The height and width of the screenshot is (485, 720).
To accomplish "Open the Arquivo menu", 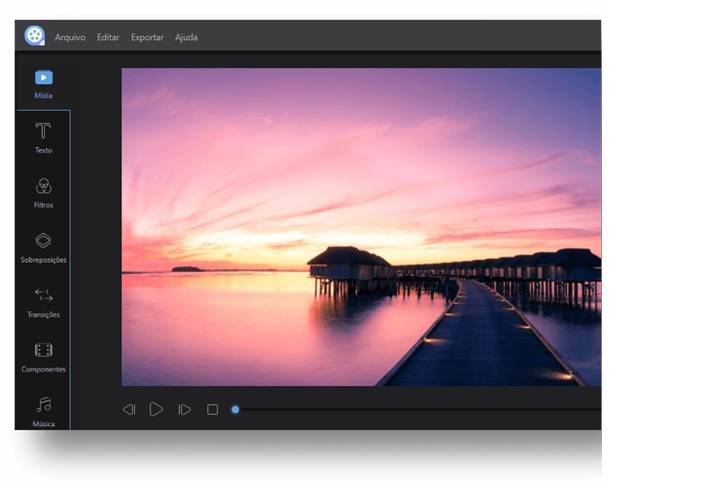I will pyautogui.click(x=70, y=37).
